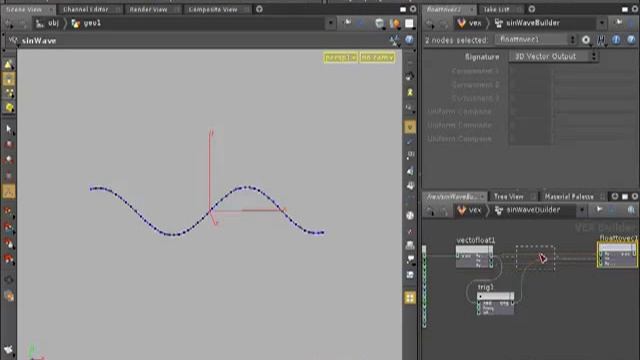Screen dimensions: 640x360
Task: Click the white square icon in scene view path bar
Action: (409, 23)
